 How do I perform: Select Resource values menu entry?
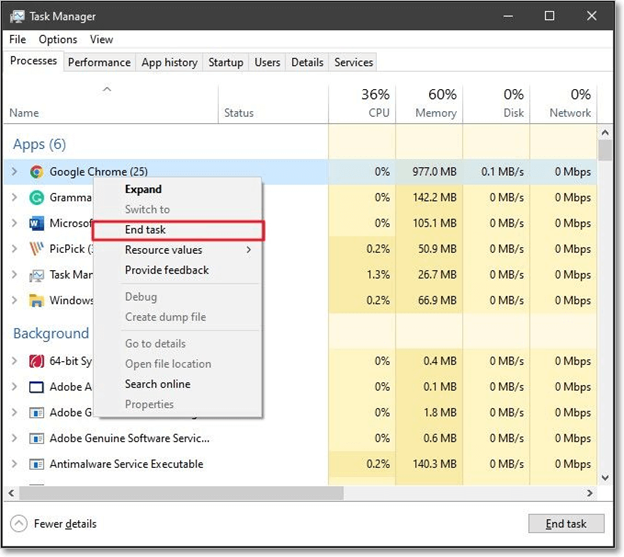(x=178, y=250)
